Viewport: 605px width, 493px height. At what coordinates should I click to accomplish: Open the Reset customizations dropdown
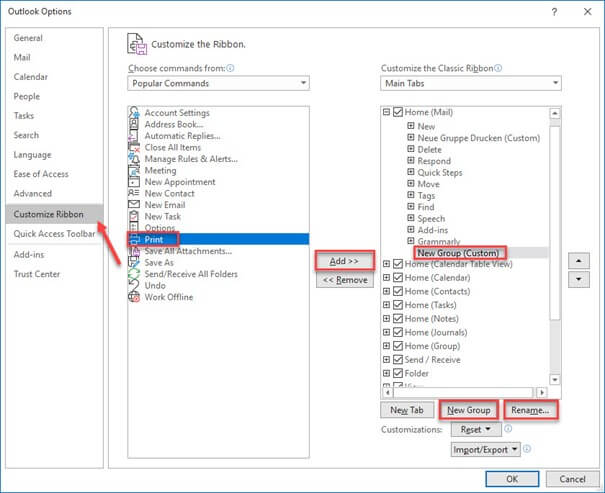click(476, 429)
